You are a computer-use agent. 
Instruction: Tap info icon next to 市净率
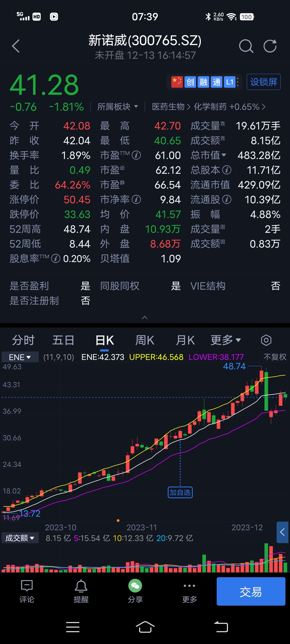point(136,200)
